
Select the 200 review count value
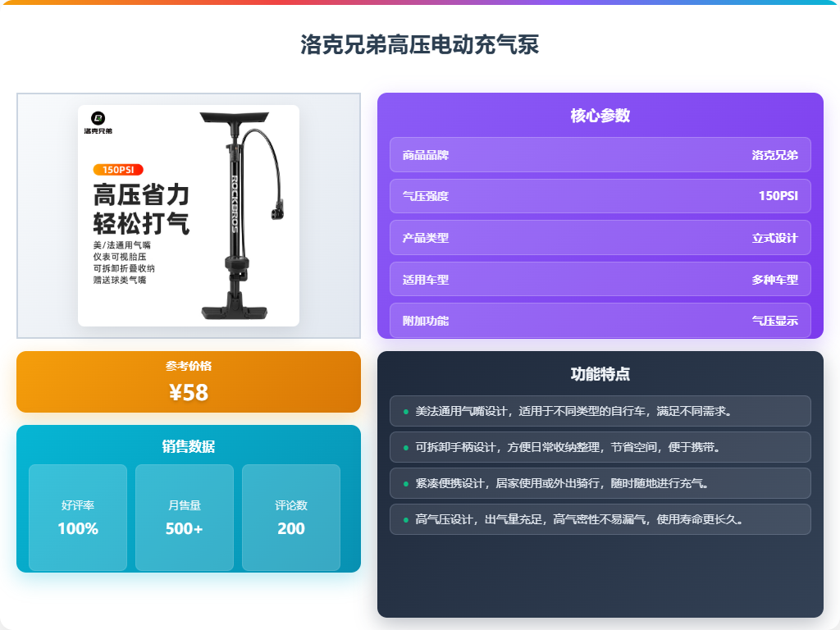(291, 529)
